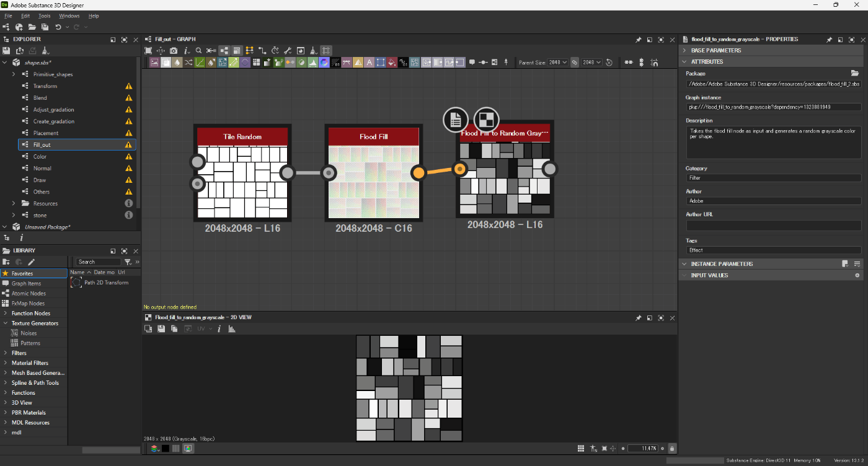Viewport: 868px width, 466px height.
Task: Click the Author URL field
Action: (x=774, y=225)
